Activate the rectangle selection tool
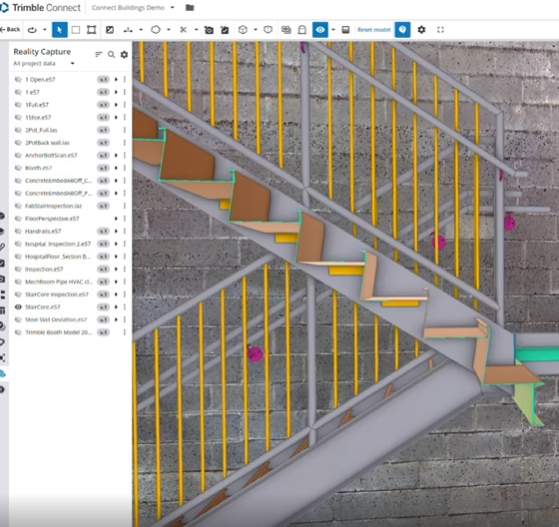Viewport: 559px width, 527px height. point(76,30)
